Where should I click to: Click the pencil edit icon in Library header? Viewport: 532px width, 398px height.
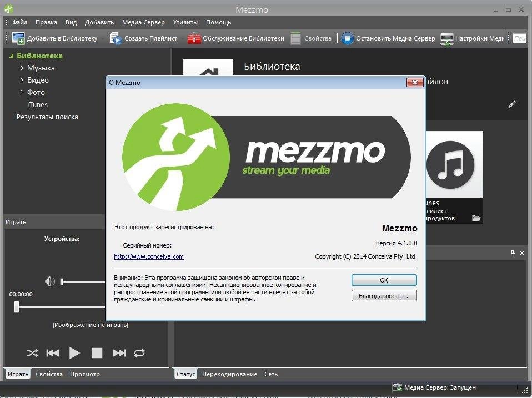click(512, 104)
